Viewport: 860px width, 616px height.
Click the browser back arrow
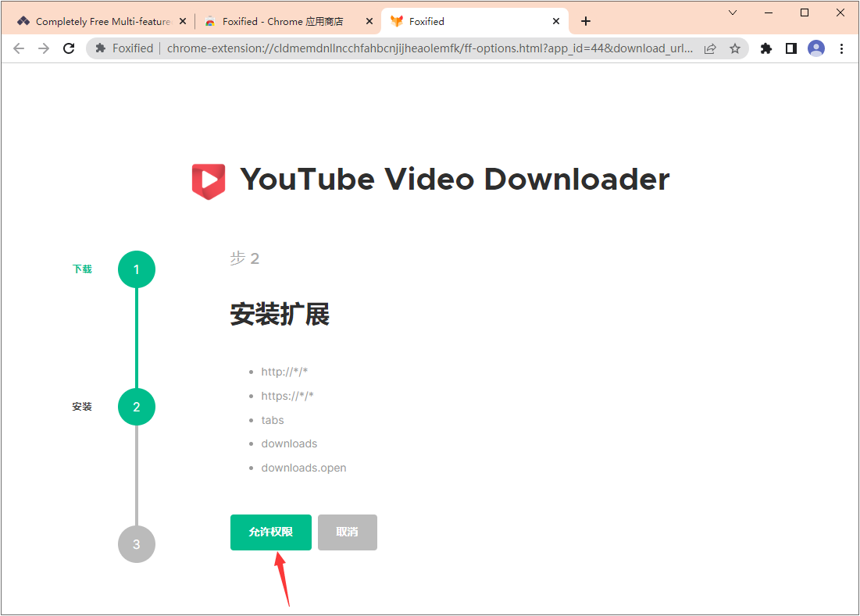(19, 48)
